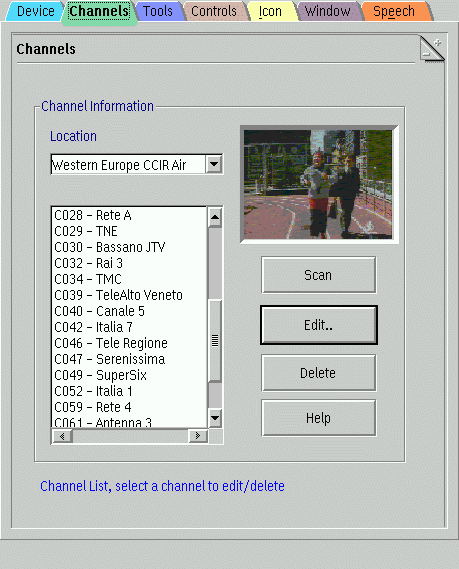The height and width of the screenshot is (569, 459).
Task: Click channel list scroll-left arrow
Action: 62,436
